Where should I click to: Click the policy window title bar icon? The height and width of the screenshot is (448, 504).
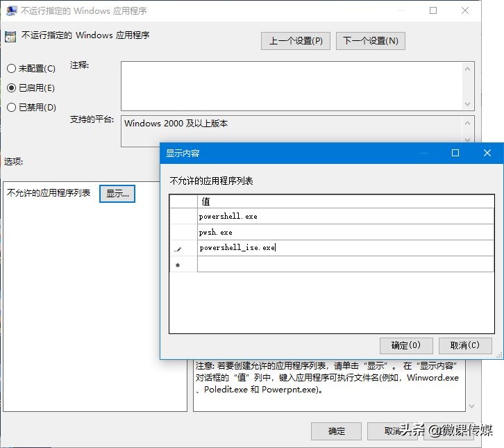tap(12, 10)
